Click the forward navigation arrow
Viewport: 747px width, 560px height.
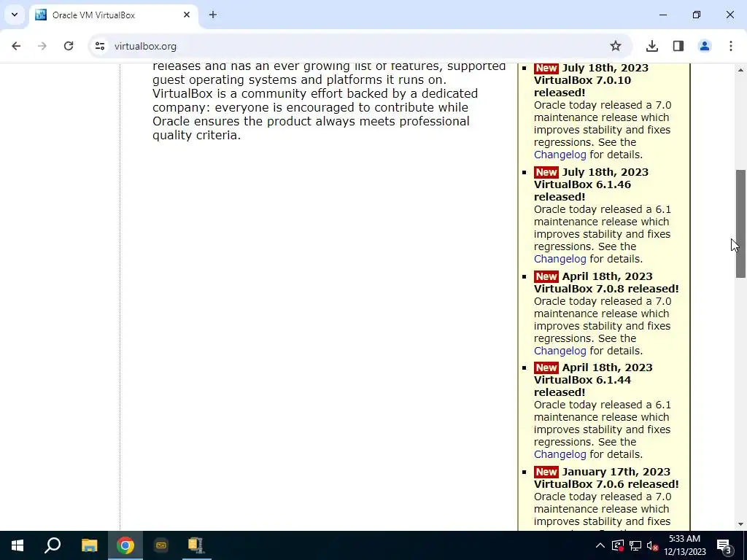point(42,46)
